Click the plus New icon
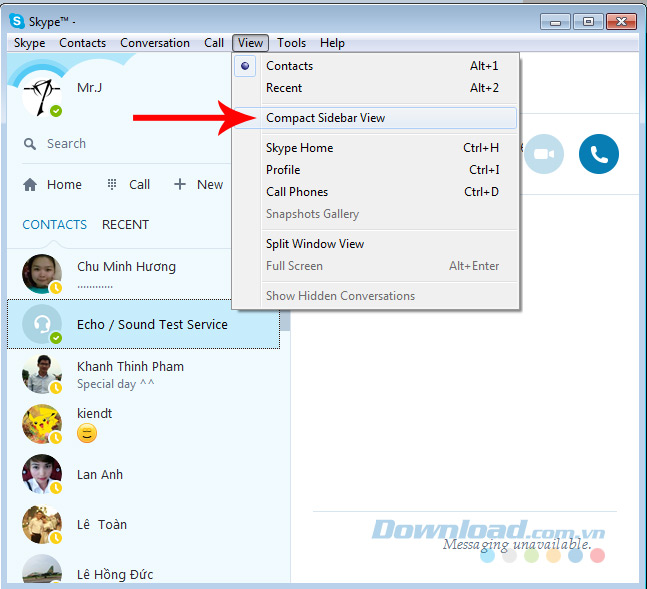The height and width of the screenshot is (589, 647). [x=180, y=184]
